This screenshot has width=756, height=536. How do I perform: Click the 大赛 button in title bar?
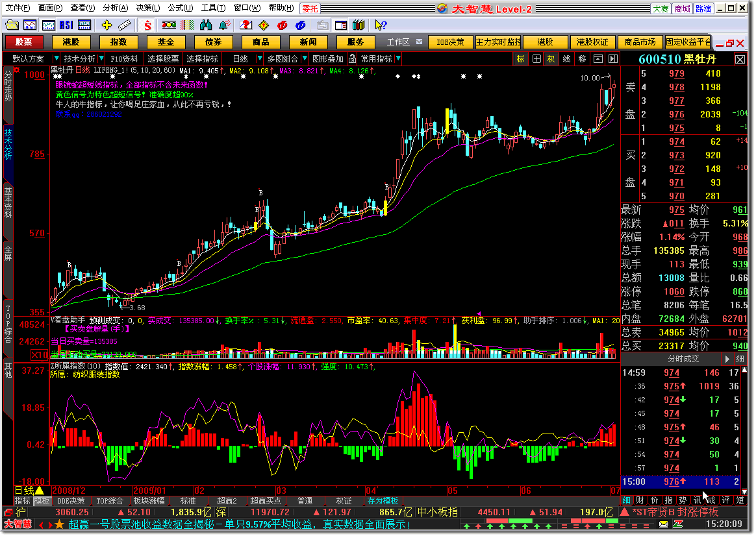(661, 8)
